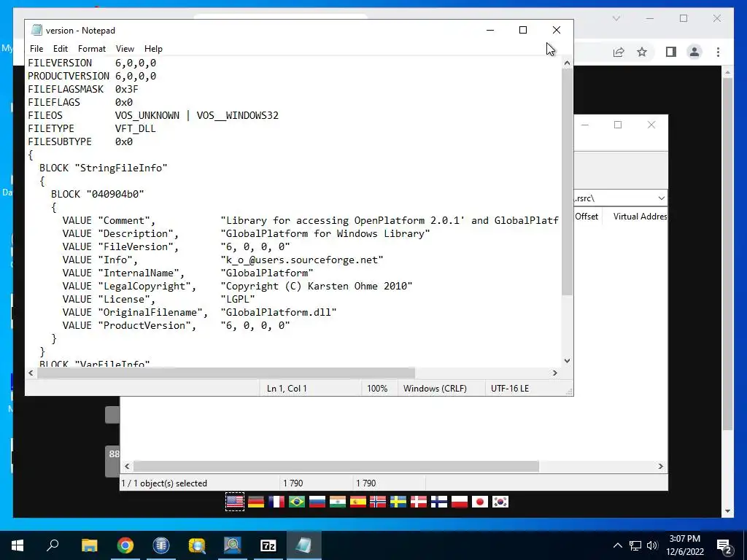Click the Chrome share page icon
Screen dimensions: 747x560
pyautogui.click(x=619, y=52)
